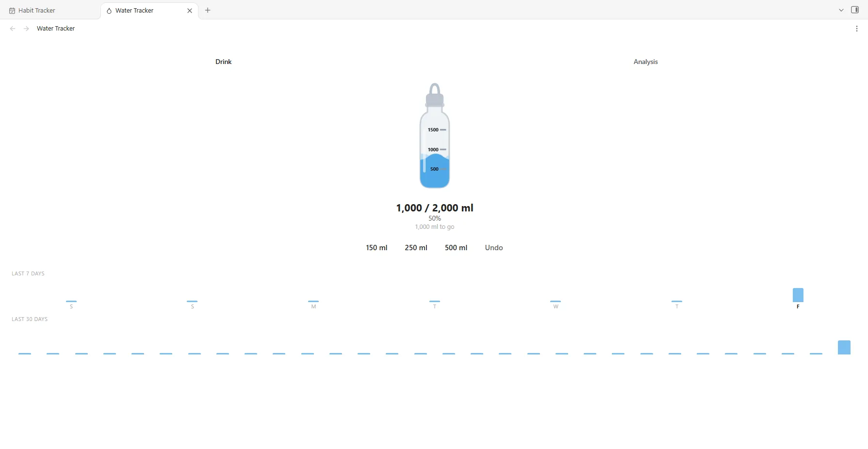Switch to the Drink view tab
868x449 pixels.
[x=224, y=62]
